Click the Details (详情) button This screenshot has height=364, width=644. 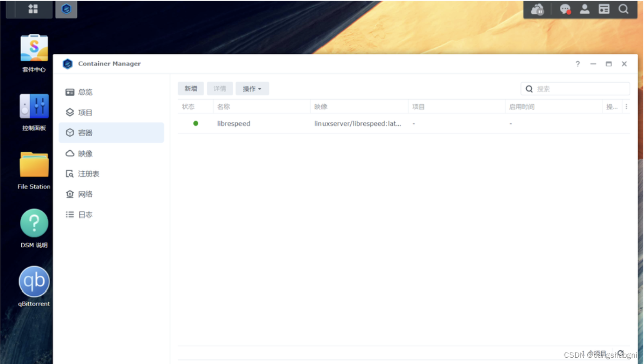pyautogui.click(x=220, y=89)
